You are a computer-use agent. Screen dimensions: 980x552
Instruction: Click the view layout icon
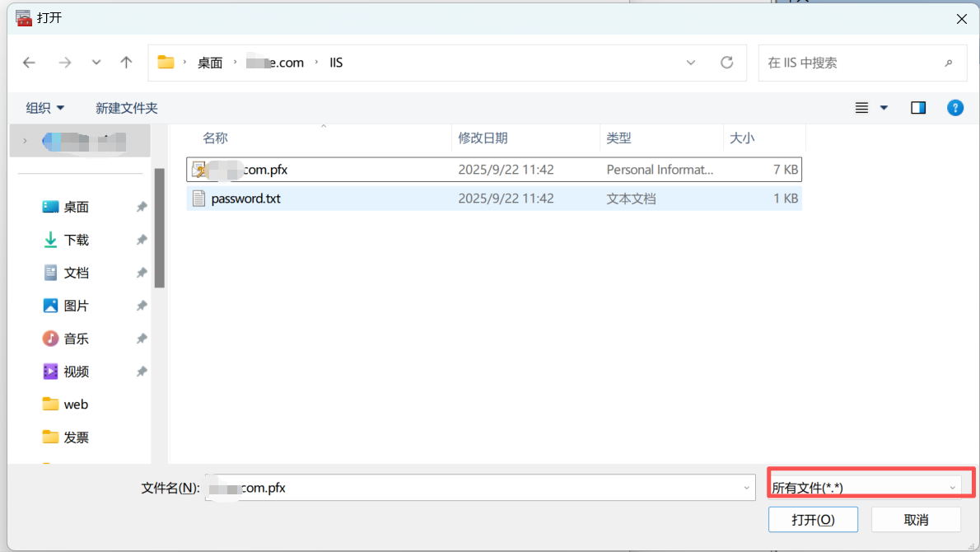[861, 108]
